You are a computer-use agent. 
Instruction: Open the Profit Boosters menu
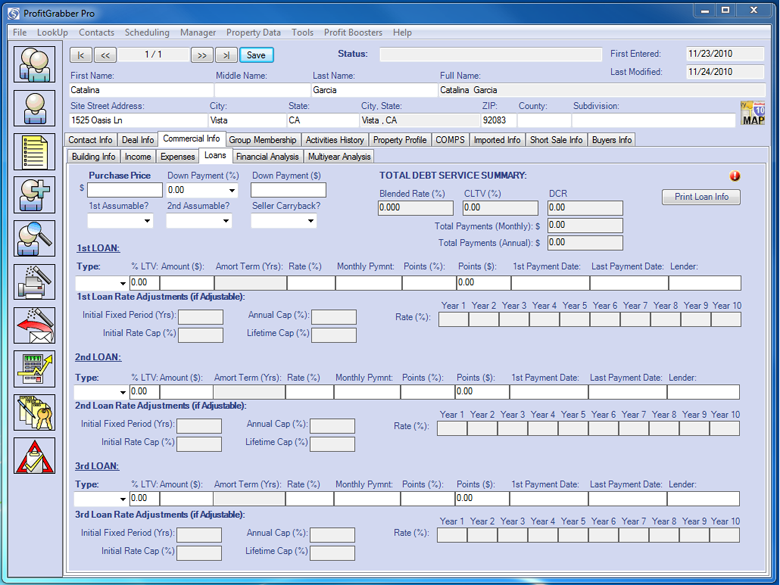353,32
